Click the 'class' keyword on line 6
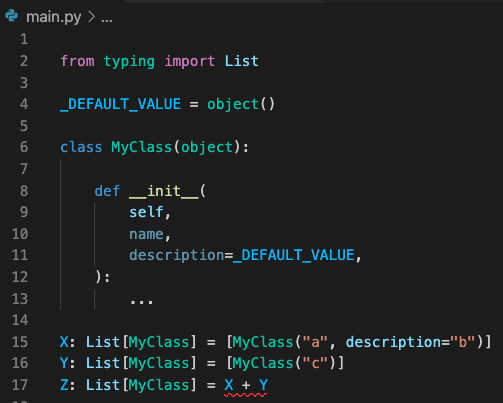The height and width of the screenshot is (403, 503). [x=81, y=147]
